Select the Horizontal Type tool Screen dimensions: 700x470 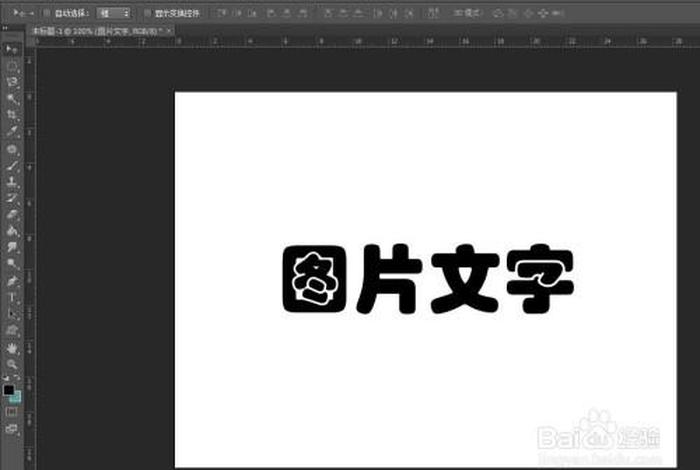tap(12, 298)
